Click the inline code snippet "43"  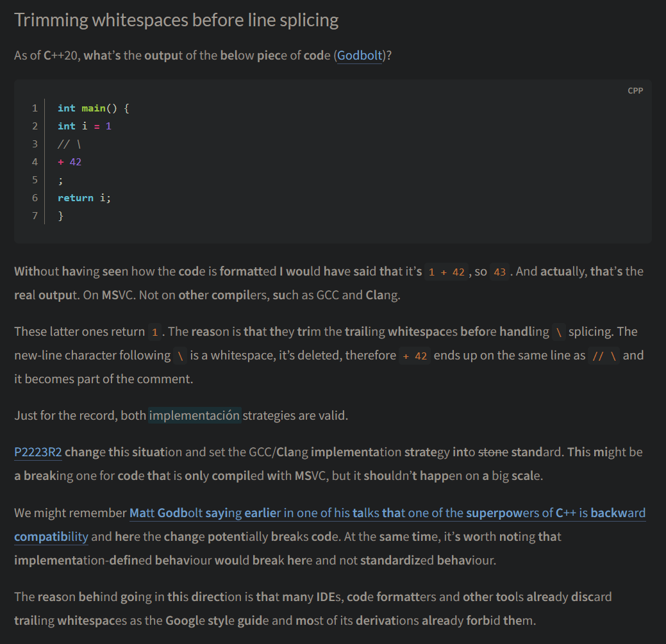point(500,272)
